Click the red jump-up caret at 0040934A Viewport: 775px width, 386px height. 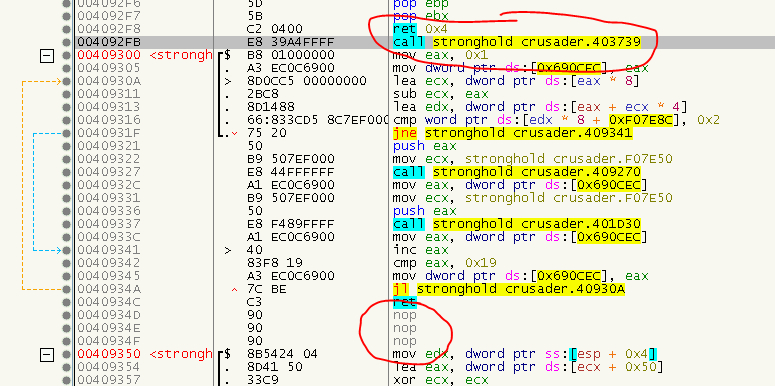(x=235, y=289)
